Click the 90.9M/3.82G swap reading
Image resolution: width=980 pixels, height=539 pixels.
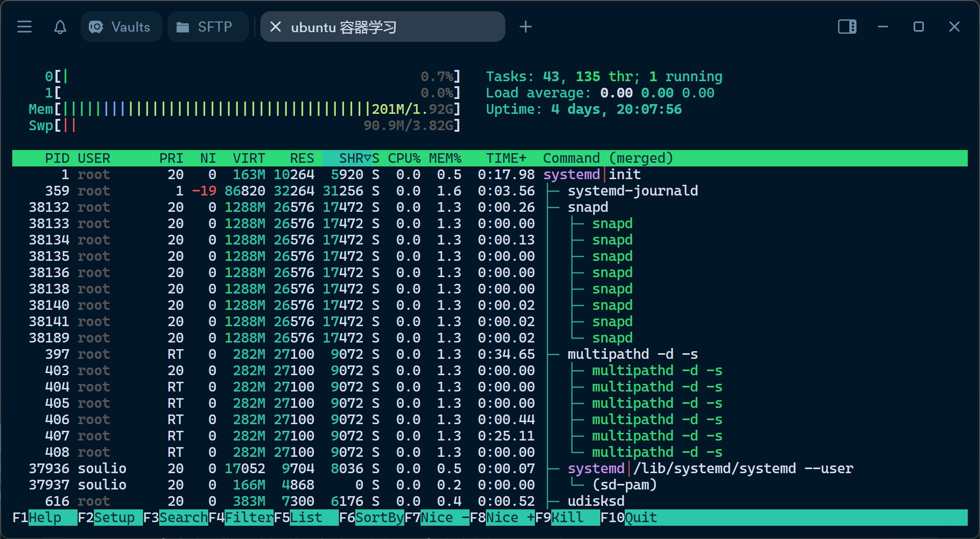point(408,126)
